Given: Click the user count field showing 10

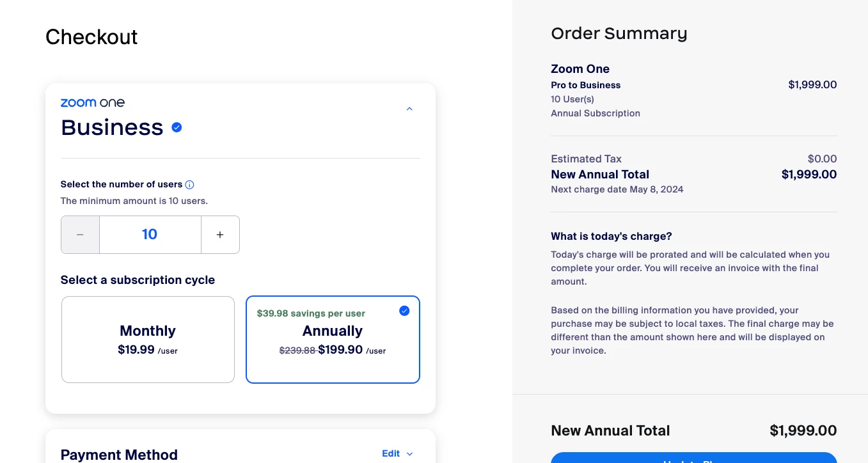Looking at the screenshot, I should point(150,235).
